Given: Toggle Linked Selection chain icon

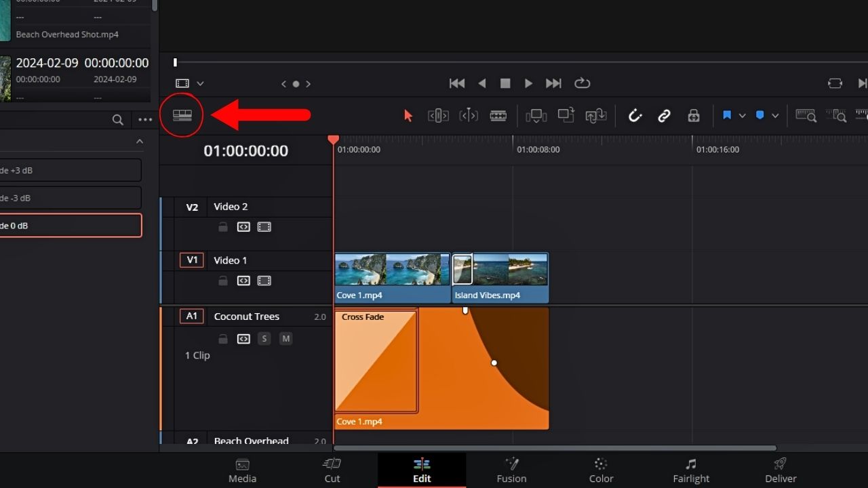Looking at the screenshot, I should [x=664, y=115].
